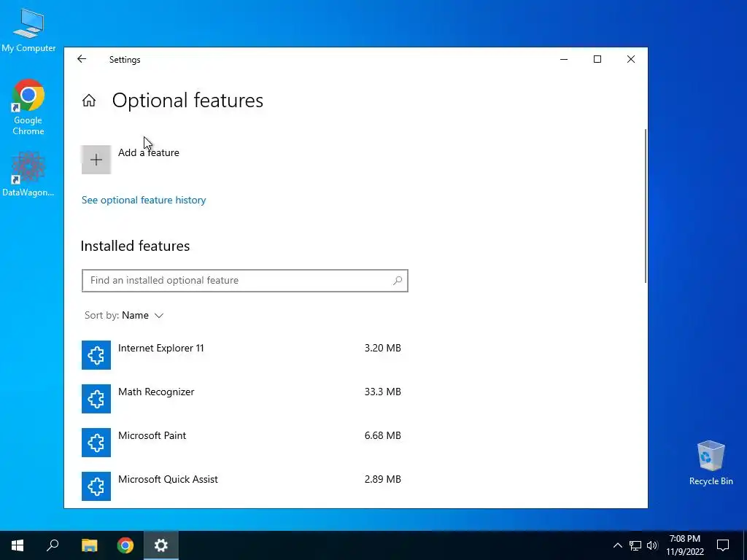Click the back arrow in Settings
Viewport: 747px width, 560px height.
[x=82, y=59]
